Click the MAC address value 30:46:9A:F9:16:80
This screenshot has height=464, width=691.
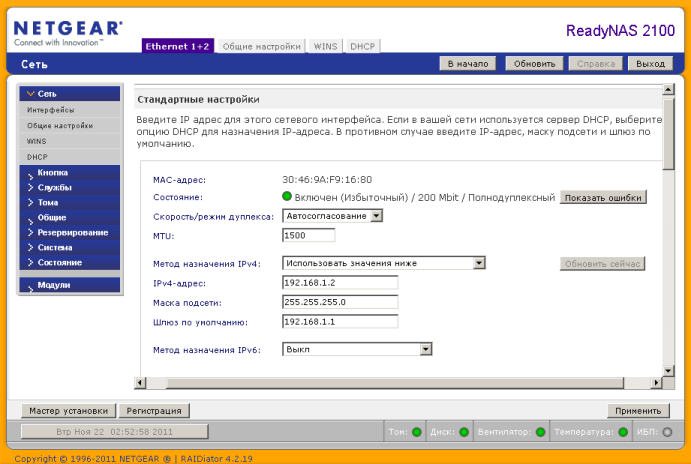(x=327, y=179)
